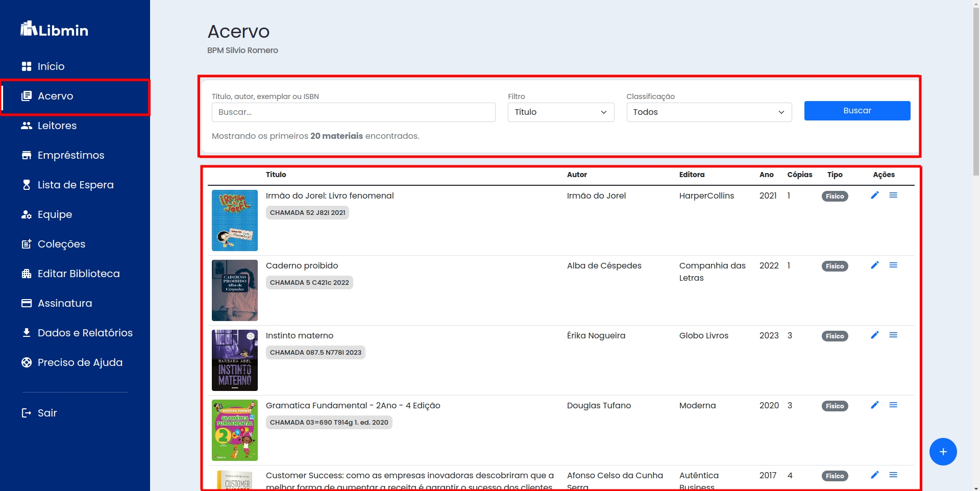Click Sair to log out

[x=46, y=413]
